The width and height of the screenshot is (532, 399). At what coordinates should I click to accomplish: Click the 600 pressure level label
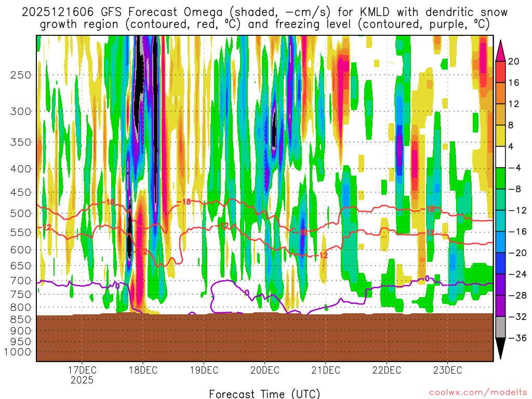[x=21, y=250]
